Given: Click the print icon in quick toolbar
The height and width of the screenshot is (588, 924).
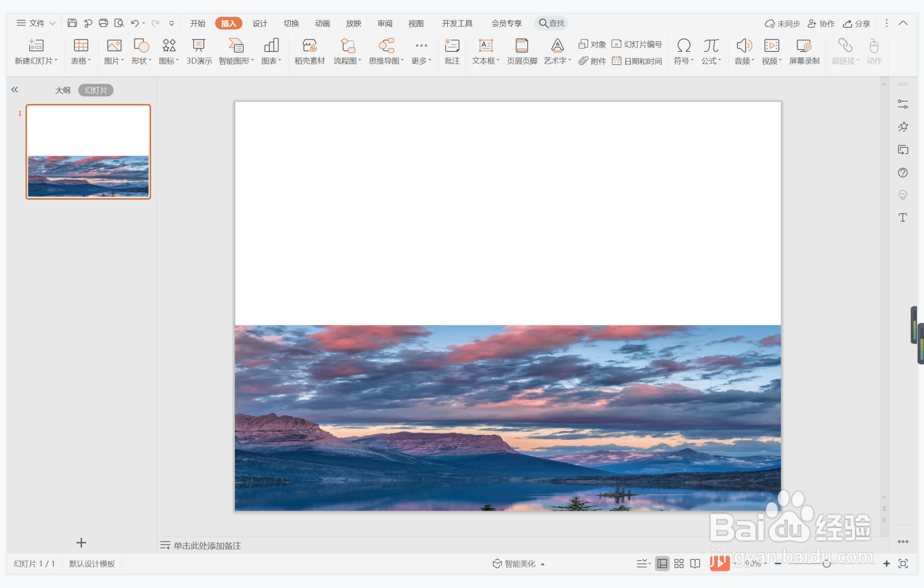Looking at the screenshot, I should 103,23.
